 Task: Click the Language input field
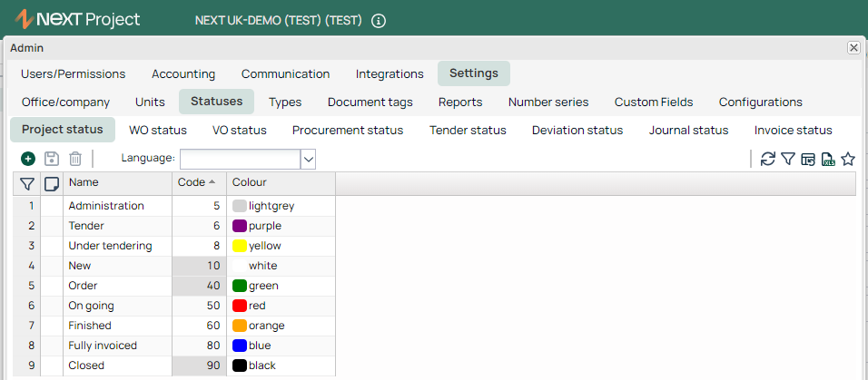pos(241,160)
